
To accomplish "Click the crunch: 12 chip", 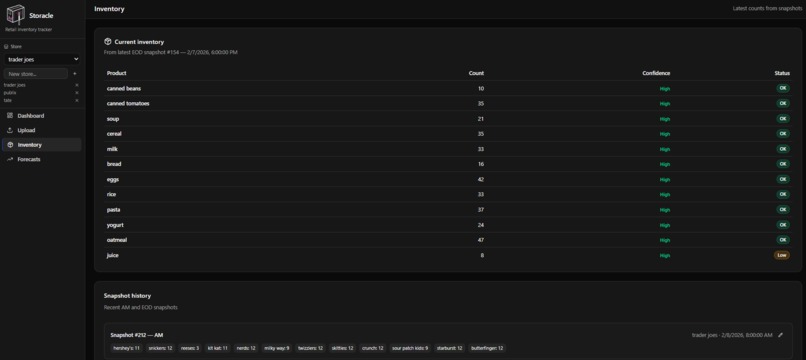I will pyautogui.click(x=372, y=348).
